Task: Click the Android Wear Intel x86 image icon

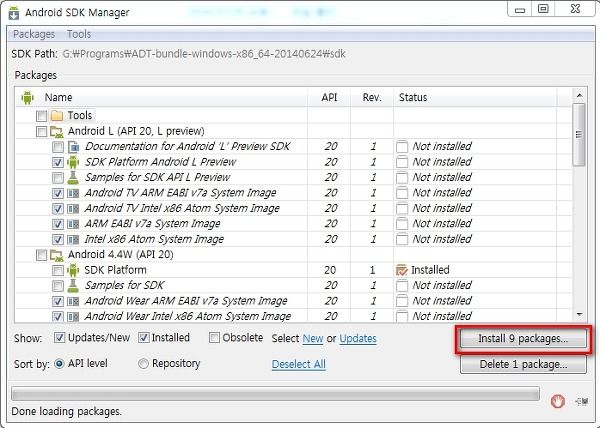Action: point(73,316)
